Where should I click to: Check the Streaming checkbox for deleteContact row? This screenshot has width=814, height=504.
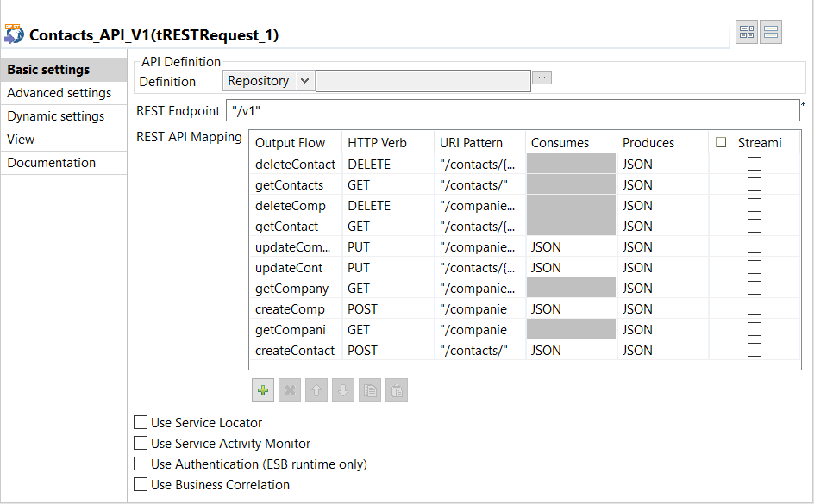pyautogui.click(x=755, y=164)
